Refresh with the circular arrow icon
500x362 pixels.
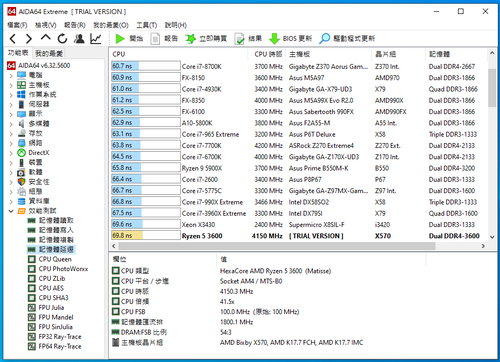pos(62,39)
